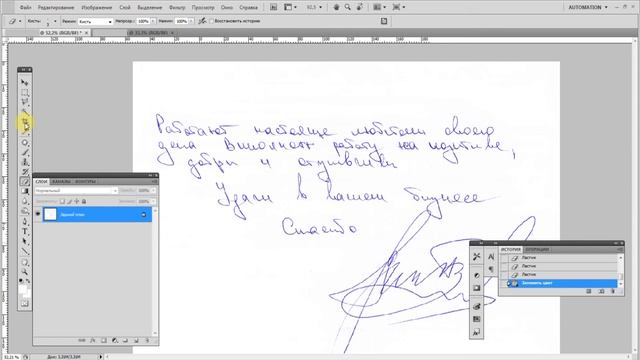The image size is (640, 360).
Task: Open the 'Изображение' menu
Action: coord(97,7)
